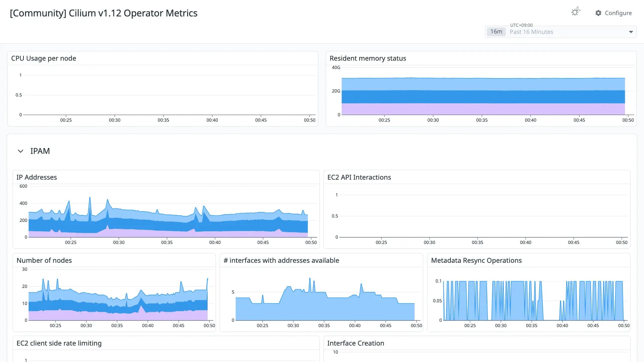
Task: Click the CPU Usage per node empty graph
Action: (x=169, y=95)
